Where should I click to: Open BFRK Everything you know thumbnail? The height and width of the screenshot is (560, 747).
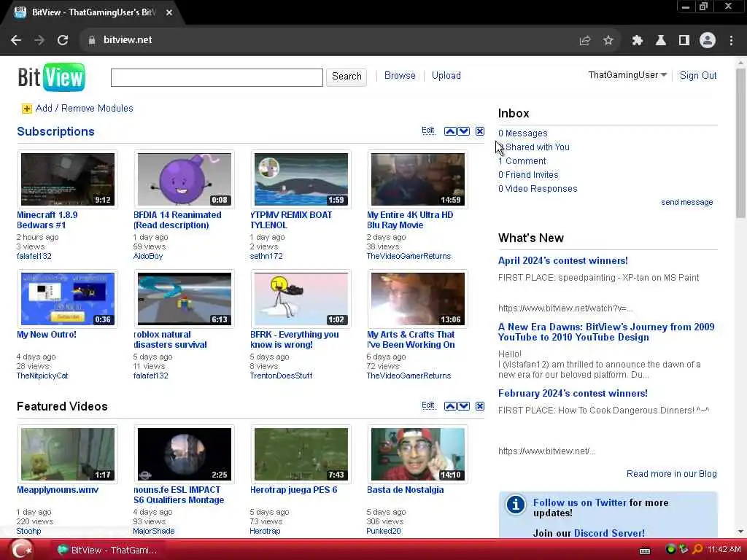301,299
